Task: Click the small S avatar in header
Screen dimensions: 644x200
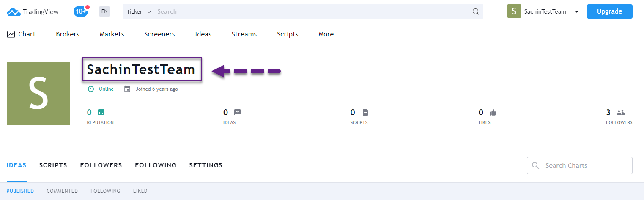Action: [x=514, y=11]
